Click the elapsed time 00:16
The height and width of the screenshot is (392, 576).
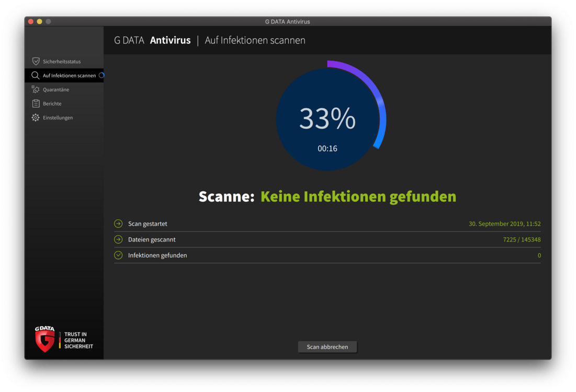coord(327,148)
